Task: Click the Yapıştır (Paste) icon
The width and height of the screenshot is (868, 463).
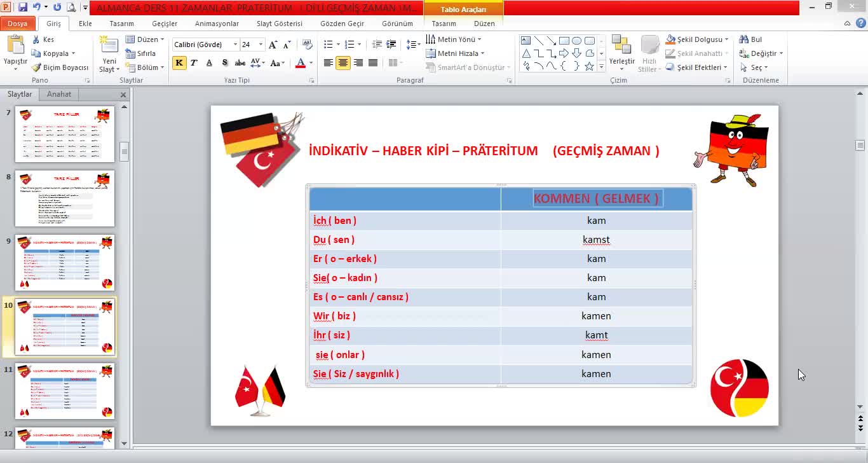Action: coord(15,46)
